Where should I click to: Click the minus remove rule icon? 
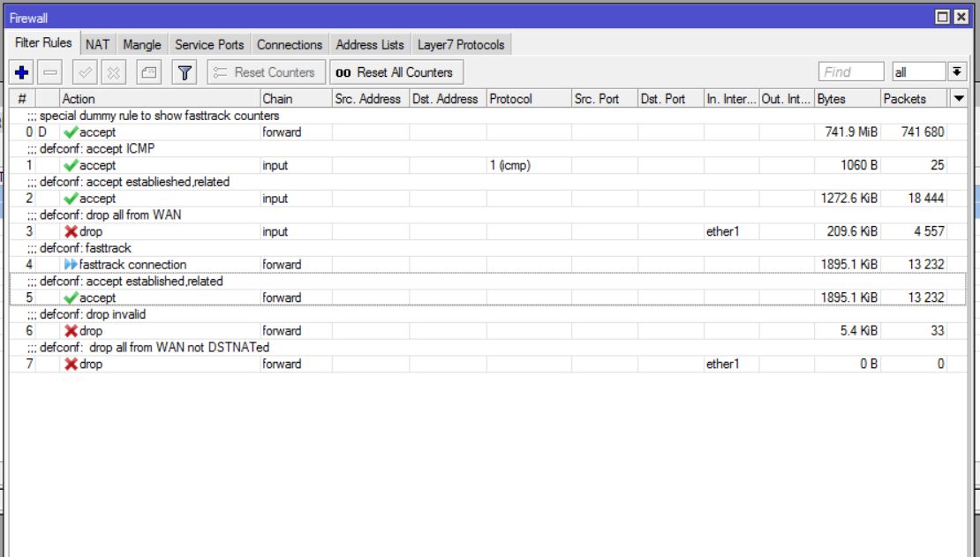pyautogui.click(x=50, y=72)
